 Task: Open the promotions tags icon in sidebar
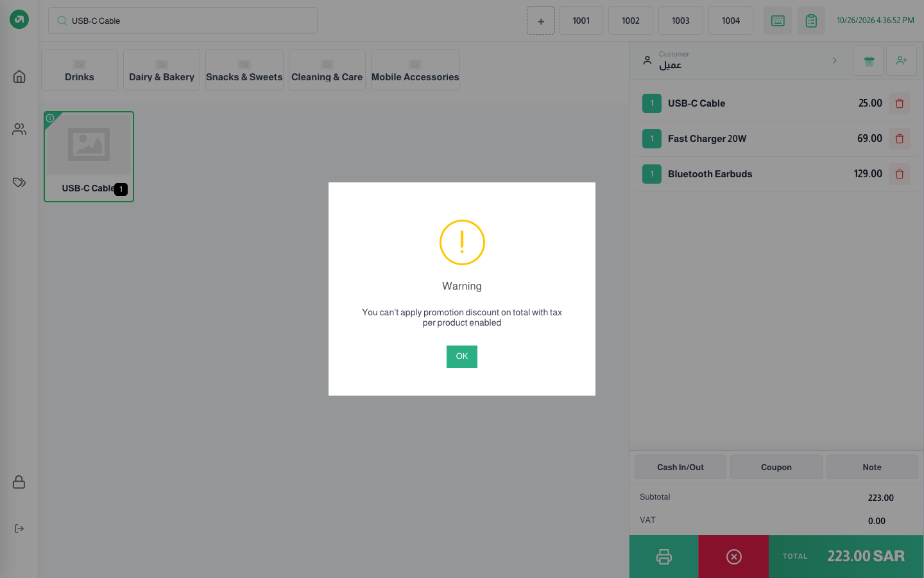coord(19,182)
